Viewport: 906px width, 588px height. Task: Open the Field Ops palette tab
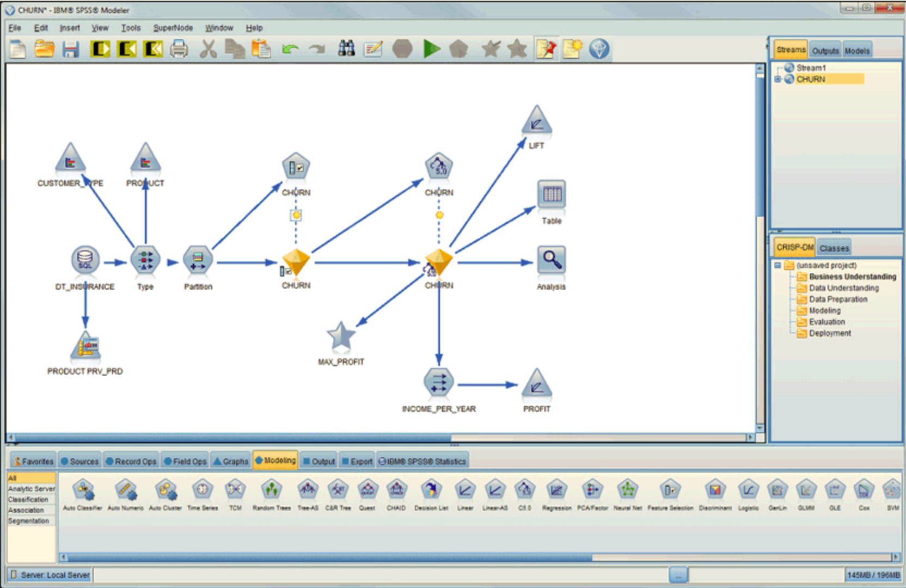(185, 461)
